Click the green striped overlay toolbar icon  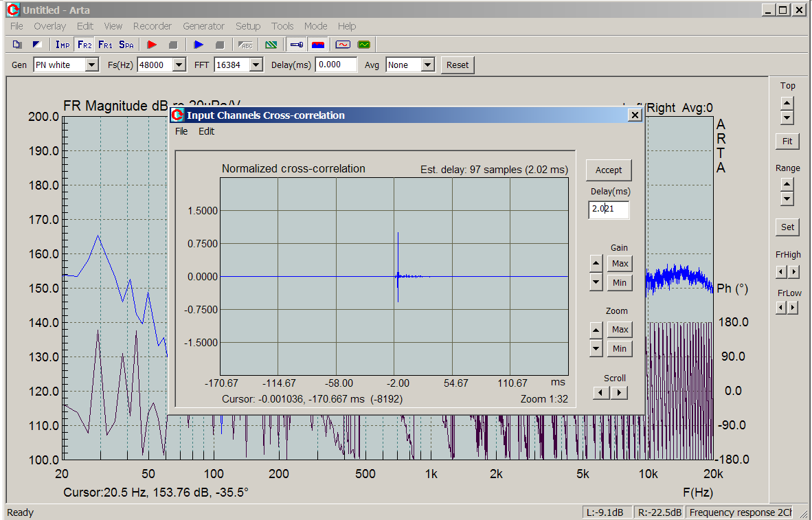(271, 45)
